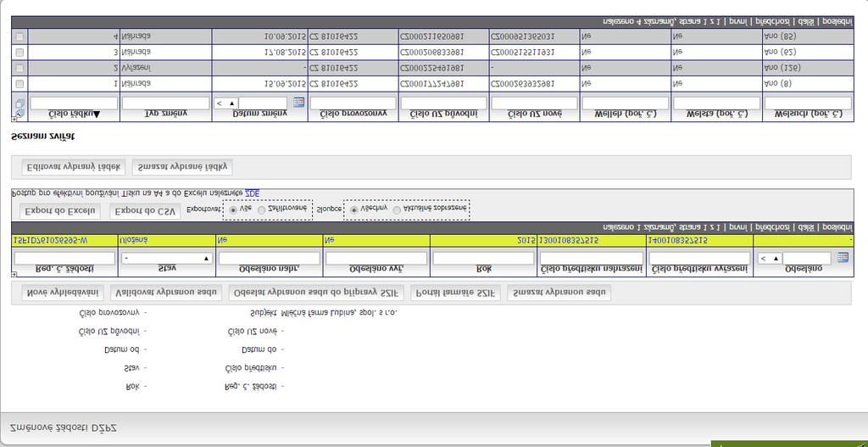
Task: Click the Reg. č. žádosti filter input
Action: [x=64, y=259]
